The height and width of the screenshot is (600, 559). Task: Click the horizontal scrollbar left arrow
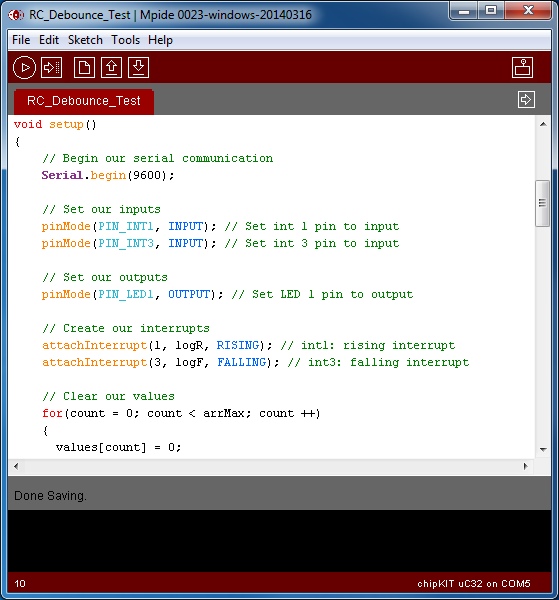pyautogui.click(x=16, y=466)
